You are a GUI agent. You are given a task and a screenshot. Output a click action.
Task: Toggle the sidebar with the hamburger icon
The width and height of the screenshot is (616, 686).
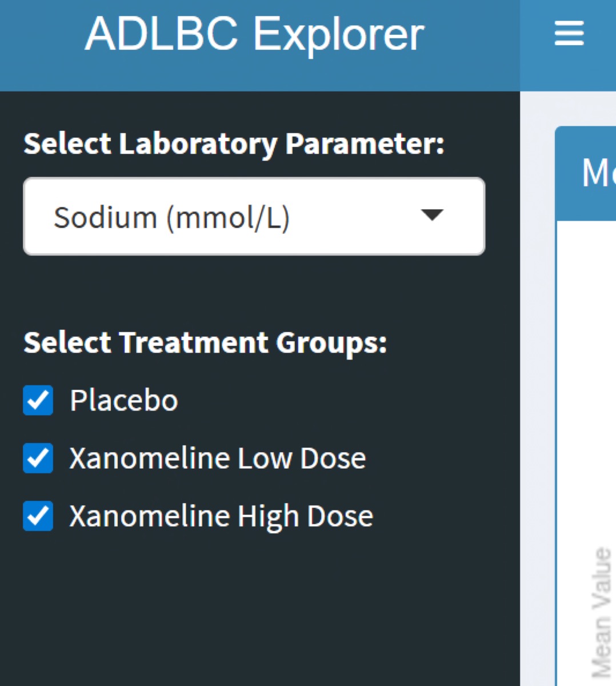coord(569,34)
